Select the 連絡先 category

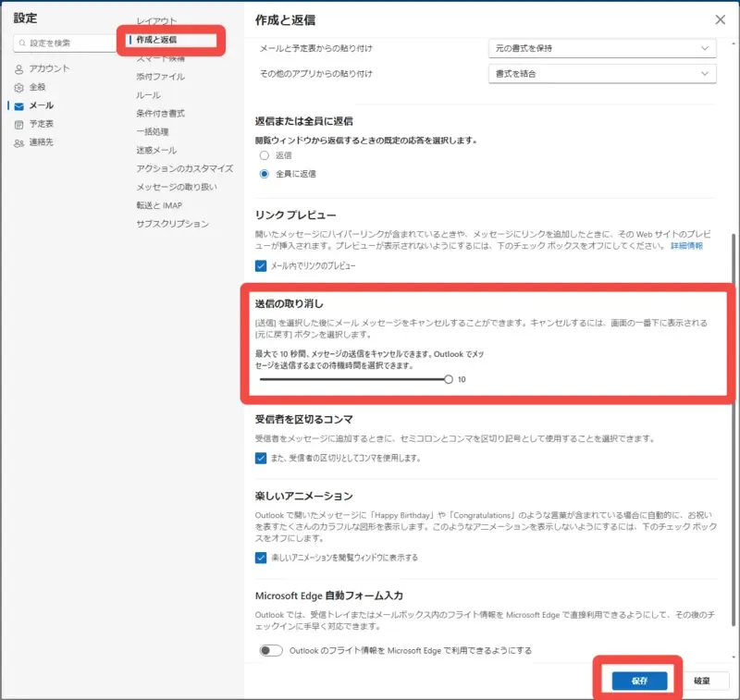[42, 142]
